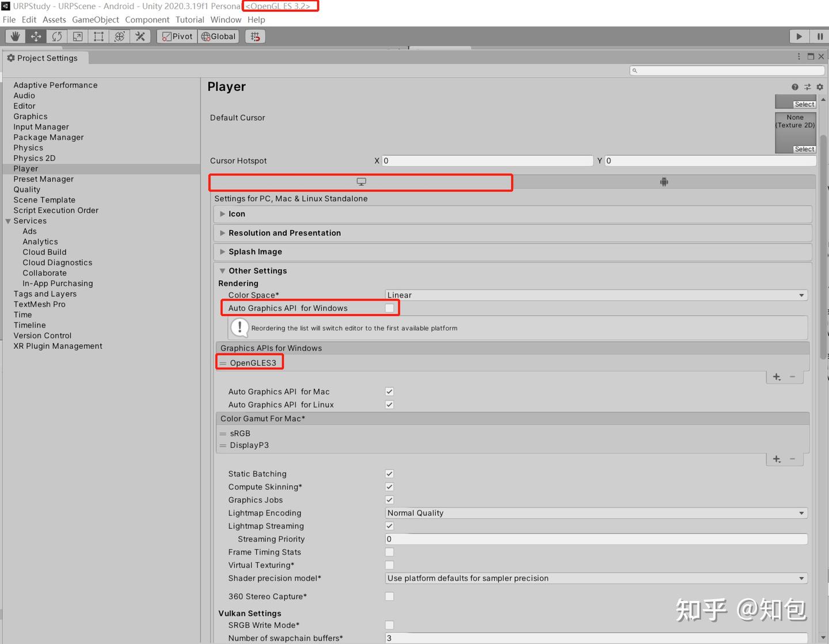Toggle Global handle rotation button

tap(218, 36)
